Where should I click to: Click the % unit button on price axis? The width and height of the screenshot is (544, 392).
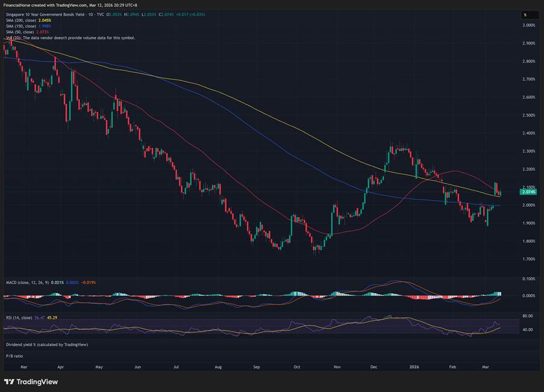525,14
